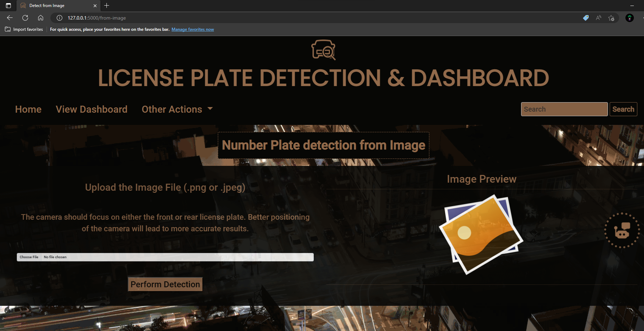Viewport: 644px width, 331px height.
Task: Expand the Other Actions dropdown
Action: click(x=177, y=109)
